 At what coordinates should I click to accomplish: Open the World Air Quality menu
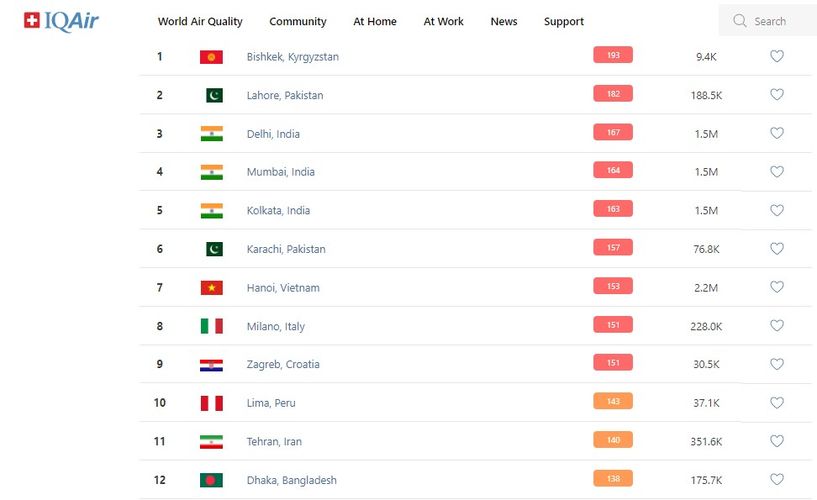pyautogui.click(x=200, y=21)
